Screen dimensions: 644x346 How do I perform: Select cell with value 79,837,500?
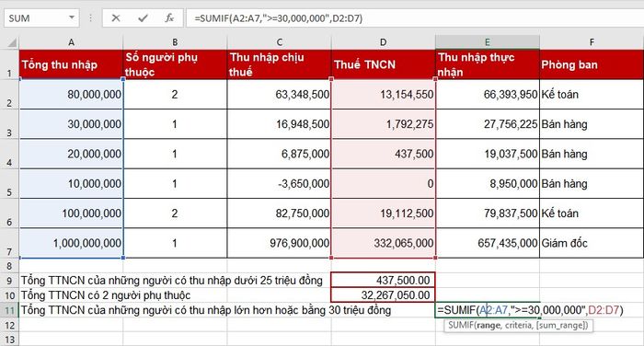tap(488, 213)
